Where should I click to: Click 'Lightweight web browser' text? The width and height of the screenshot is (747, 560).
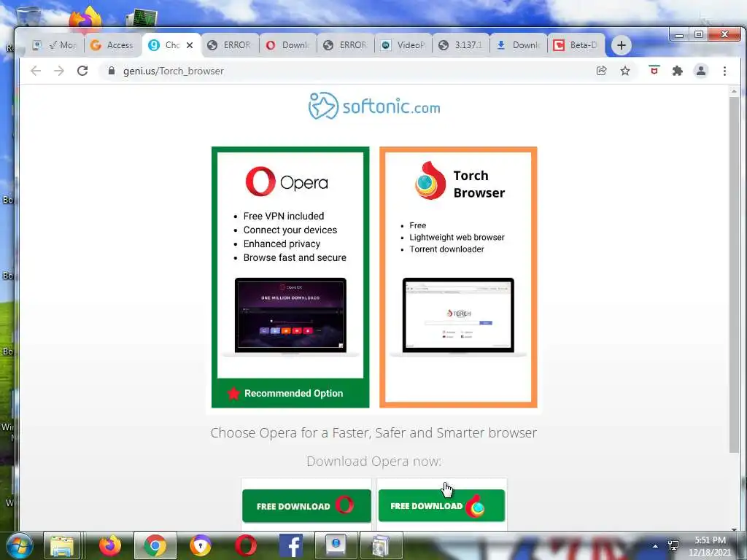457,237
